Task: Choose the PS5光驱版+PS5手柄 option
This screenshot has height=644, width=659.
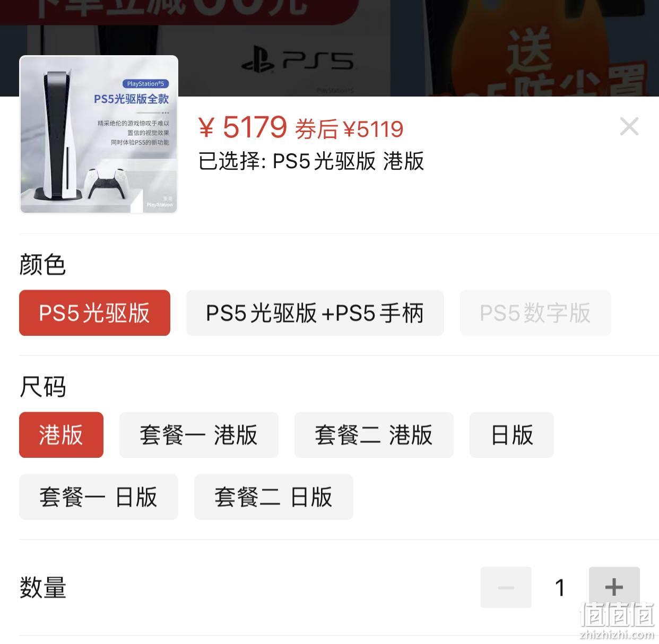Action: coord(315,313)
